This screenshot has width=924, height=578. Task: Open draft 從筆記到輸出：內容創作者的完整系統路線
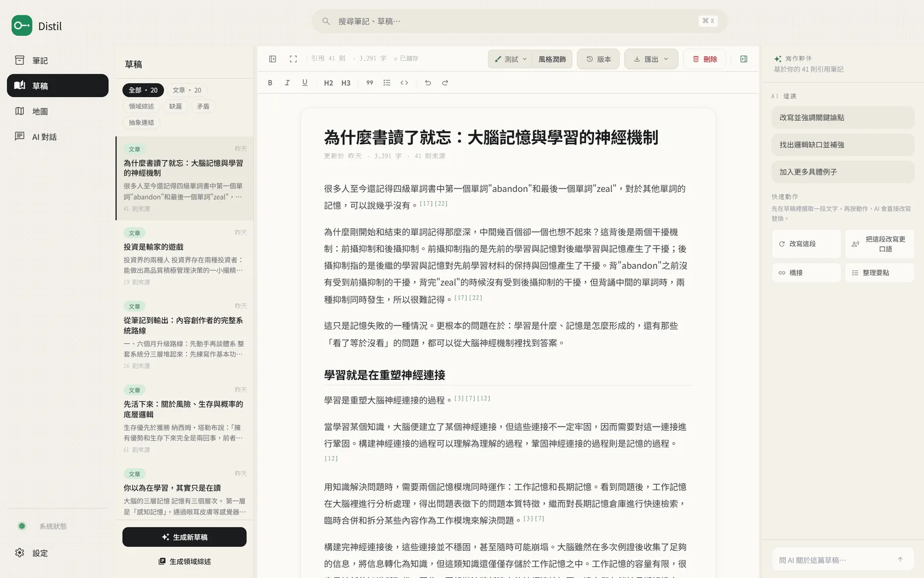(185, 335)
